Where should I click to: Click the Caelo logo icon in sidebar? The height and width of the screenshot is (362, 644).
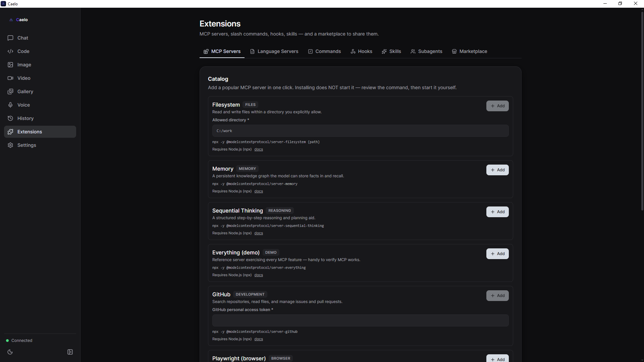(x=11, y=20)
